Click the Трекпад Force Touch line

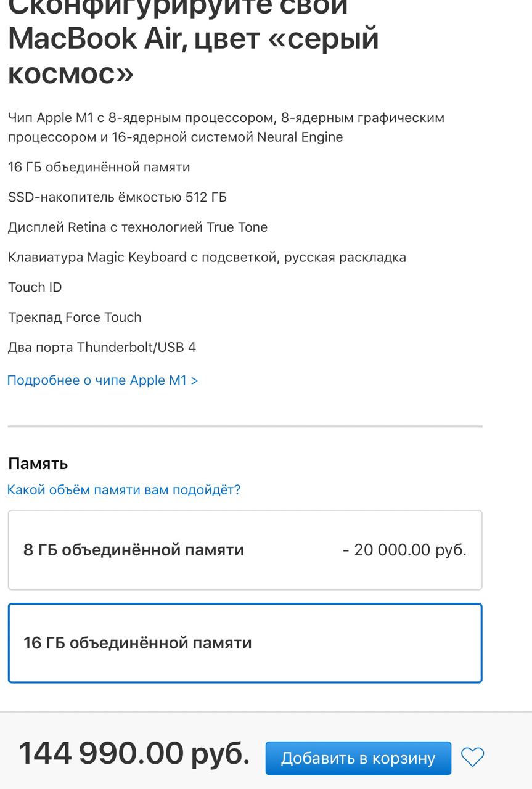tap(75, 317)
